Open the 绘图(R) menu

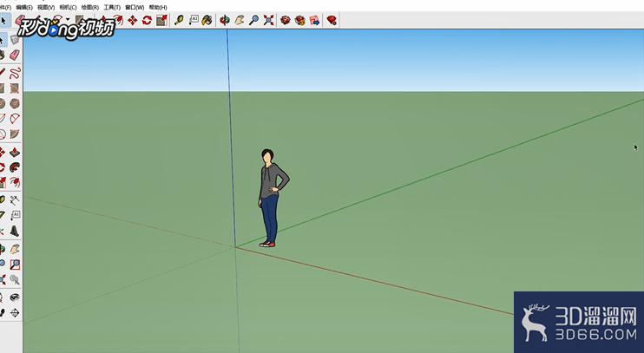pyautogui.click(x=90, y=8)
